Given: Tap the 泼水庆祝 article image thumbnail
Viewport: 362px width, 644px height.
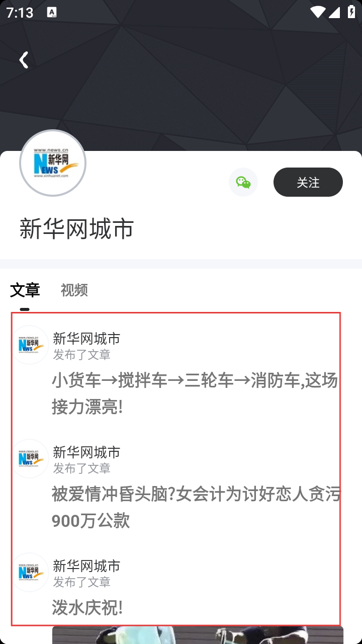Looking at the screenshot, I should coord(198,635).
